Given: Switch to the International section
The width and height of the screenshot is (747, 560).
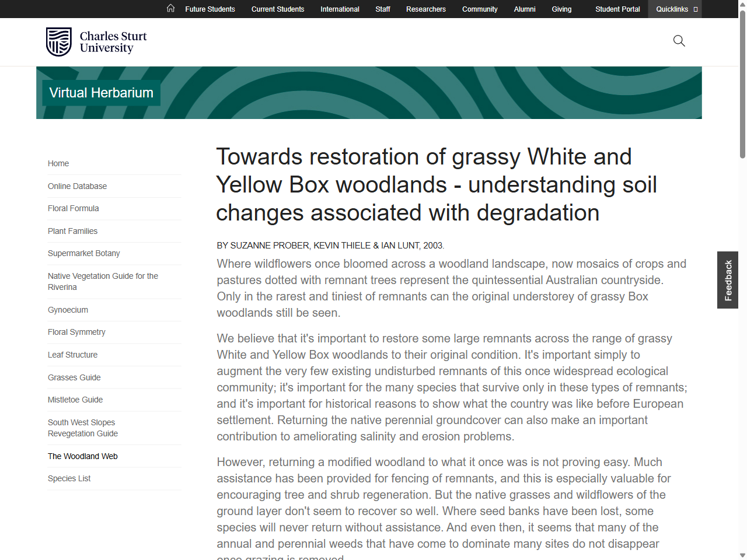Looking at the screenshot, I should 340,9.
